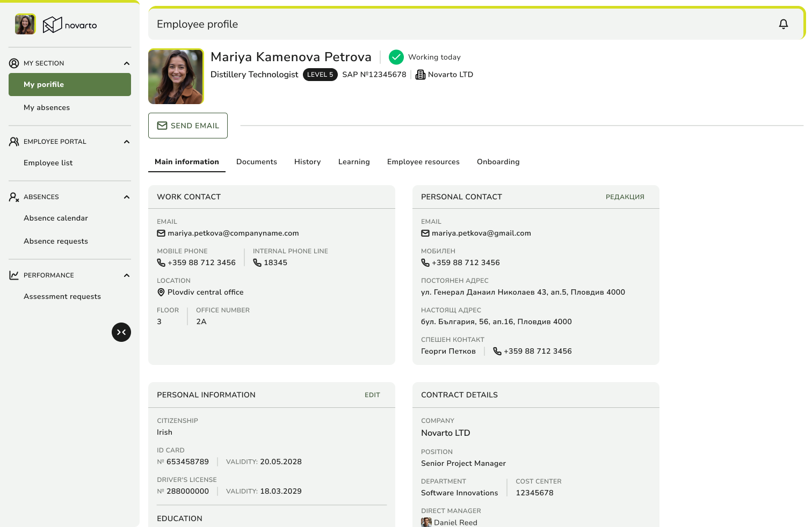Switch to the Onboarding tab
The height and width of the screenshot is (527, 812).
click(x=498, y=162)
